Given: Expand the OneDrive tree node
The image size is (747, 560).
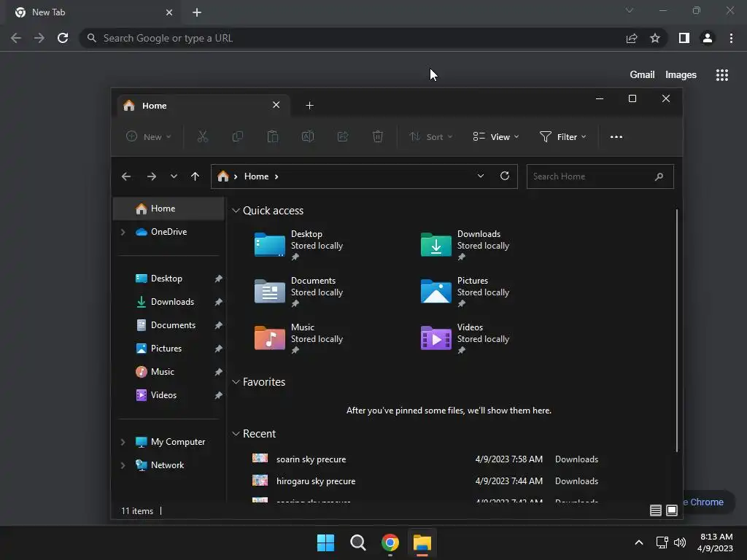Looking at the screenshot, I should [123, 232].
